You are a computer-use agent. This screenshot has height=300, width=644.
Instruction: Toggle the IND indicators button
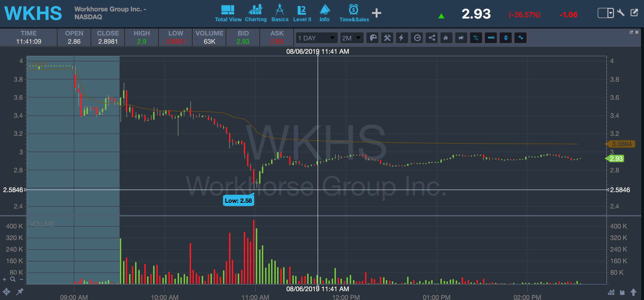pyautogui.click(x=491, y=38)
